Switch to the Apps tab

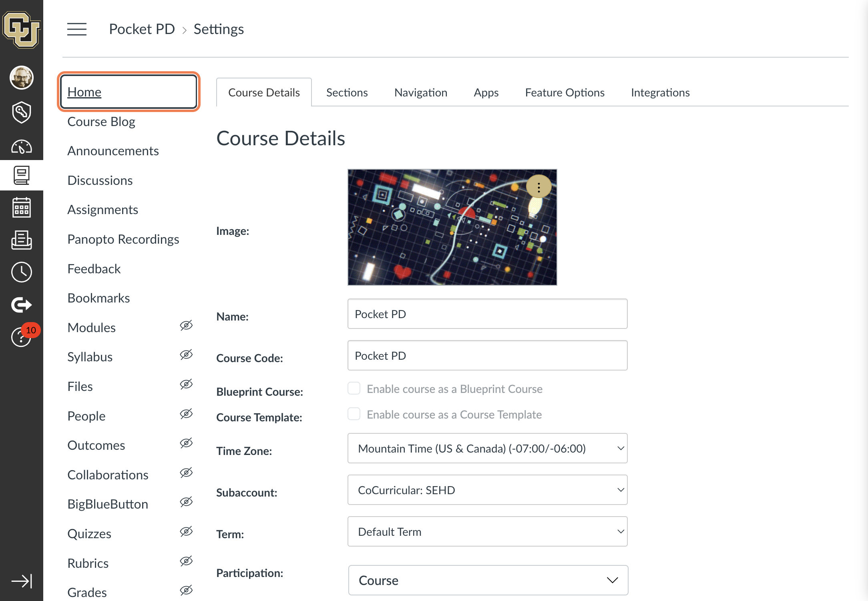click(486, 92)
